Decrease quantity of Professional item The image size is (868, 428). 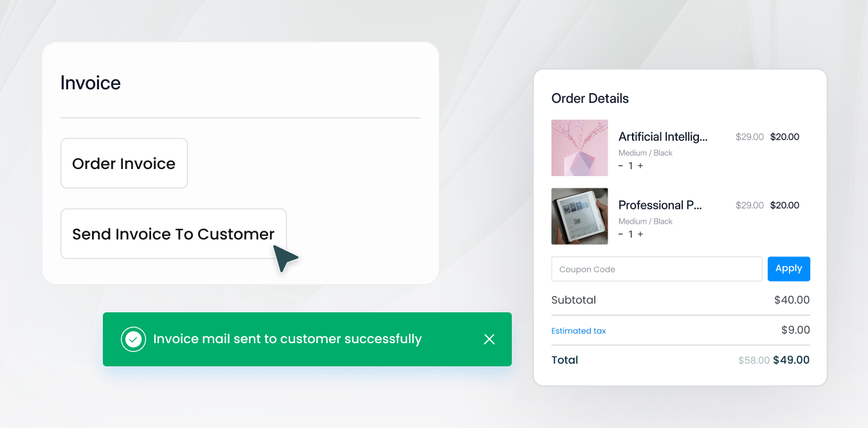click(620, 234)
